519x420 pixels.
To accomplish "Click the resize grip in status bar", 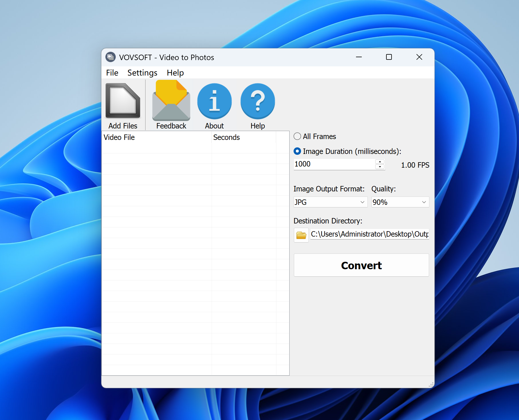I will [431, 385].
